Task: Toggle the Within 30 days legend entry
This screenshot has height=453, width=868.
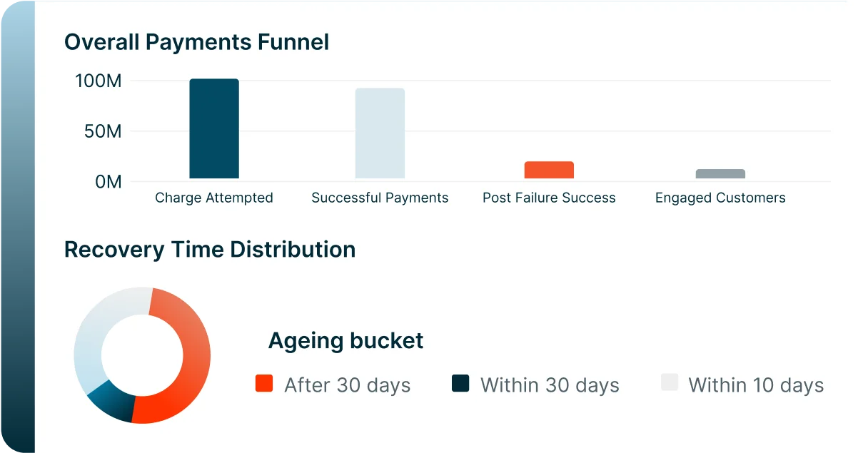Action: coord(550,385)
